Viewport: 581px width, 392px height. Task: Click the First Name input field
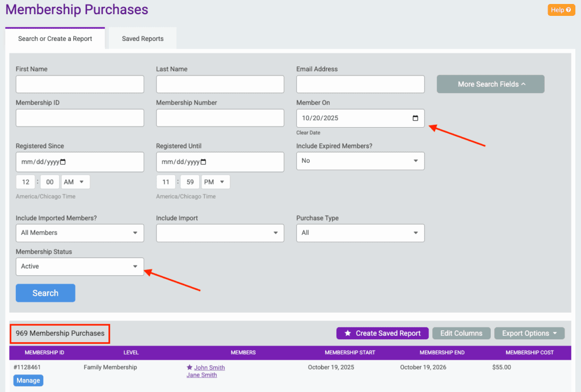79,85
